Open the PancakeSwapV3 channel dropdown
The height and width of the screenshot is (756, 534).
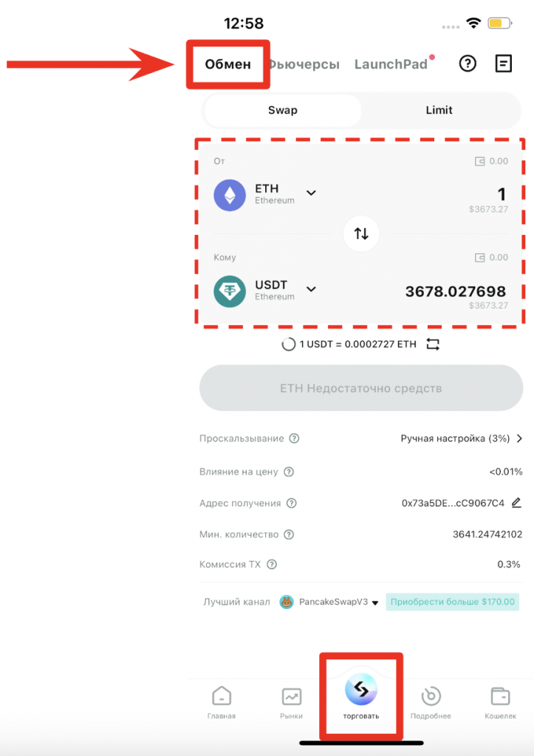point(375,602)
